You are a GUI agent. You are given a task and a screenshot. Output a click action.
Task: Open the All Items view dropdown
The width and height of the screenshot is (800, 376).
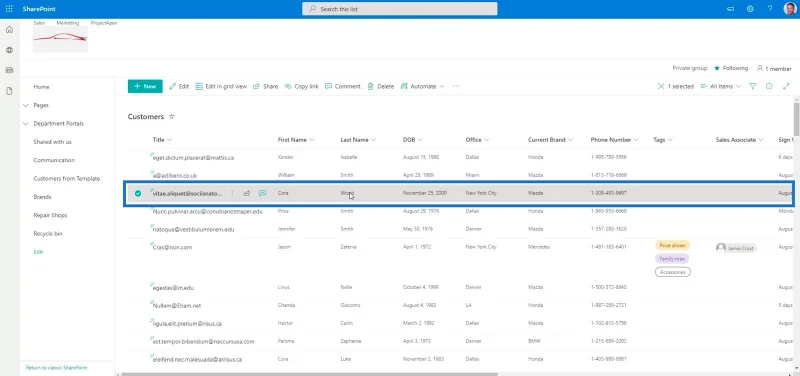pyautogui.click(x=720, y=86)
